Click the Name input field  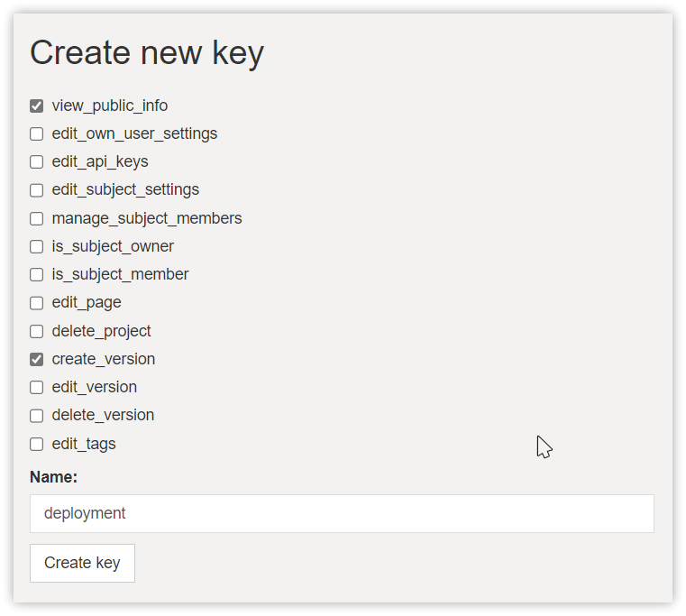[x=342, y=513]
